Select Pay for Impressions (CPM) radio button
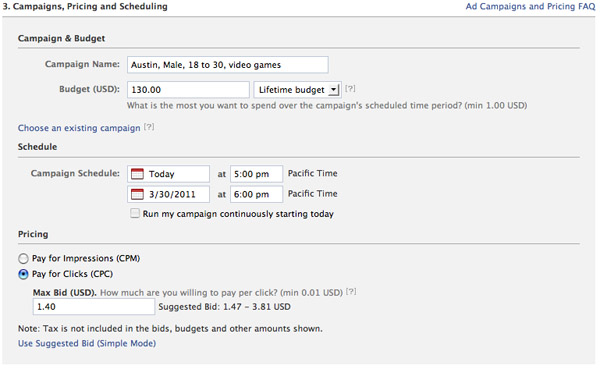The width and height of the screenshot is (600, 369). tap(23, 259)
